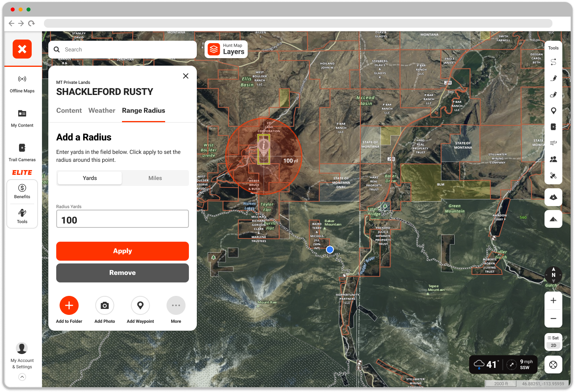Click the coordinates readout 46.88251, -113.95959
This screenshot has width=575, height=392.
coord(543,384)
